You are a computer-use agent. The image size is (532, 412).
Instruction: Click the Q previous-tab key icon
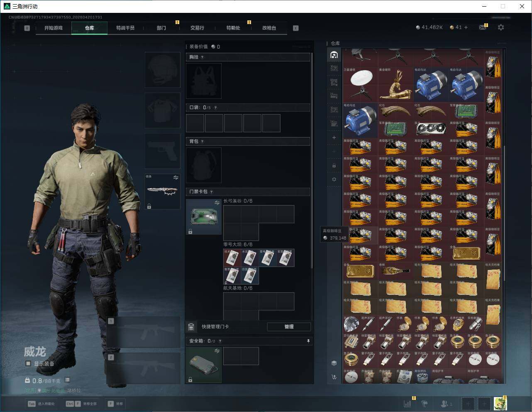click(27, 28)
